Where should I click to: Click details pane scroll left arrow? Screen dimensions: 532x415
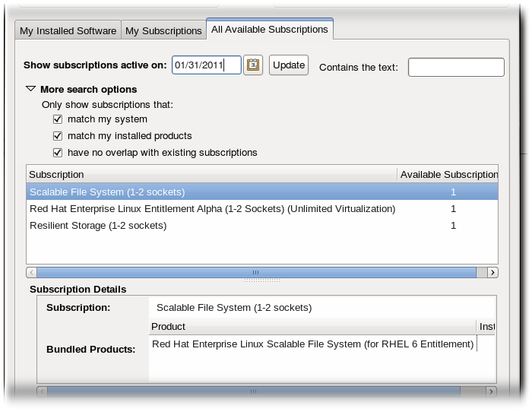coord(42,391)
